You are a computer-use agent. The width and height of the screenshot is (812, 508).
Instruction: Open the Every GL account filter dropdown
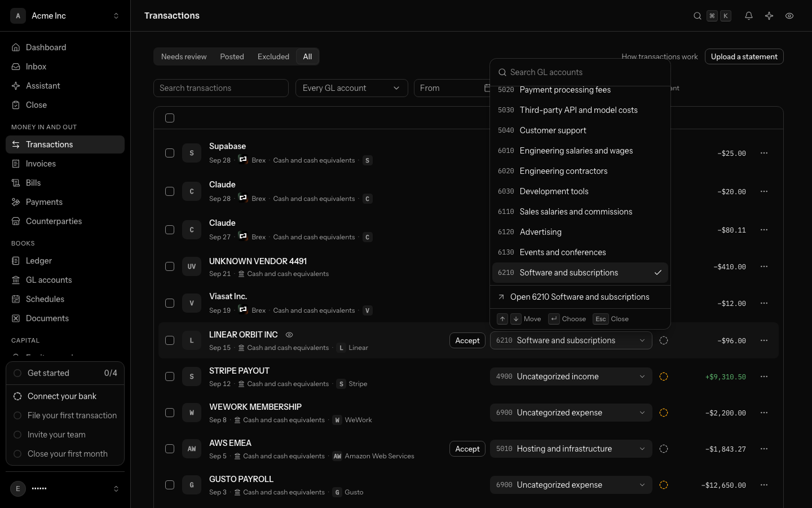coord(351,88)
